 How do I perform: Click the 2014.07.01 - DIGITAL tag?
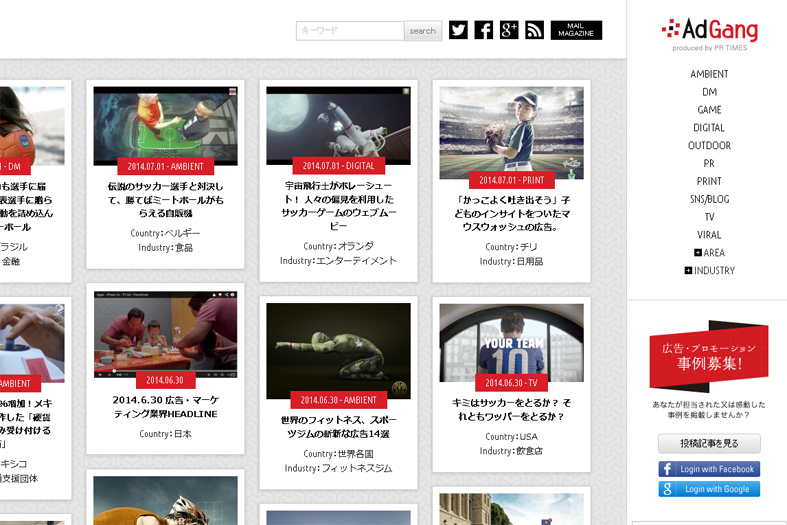339,166
